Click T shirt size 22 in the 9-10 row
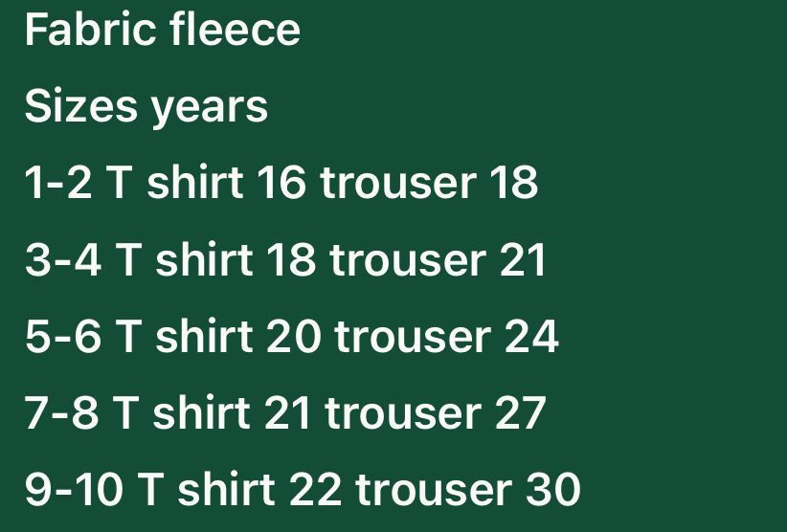This screenshot has width=787, height=532. point(316,489)
